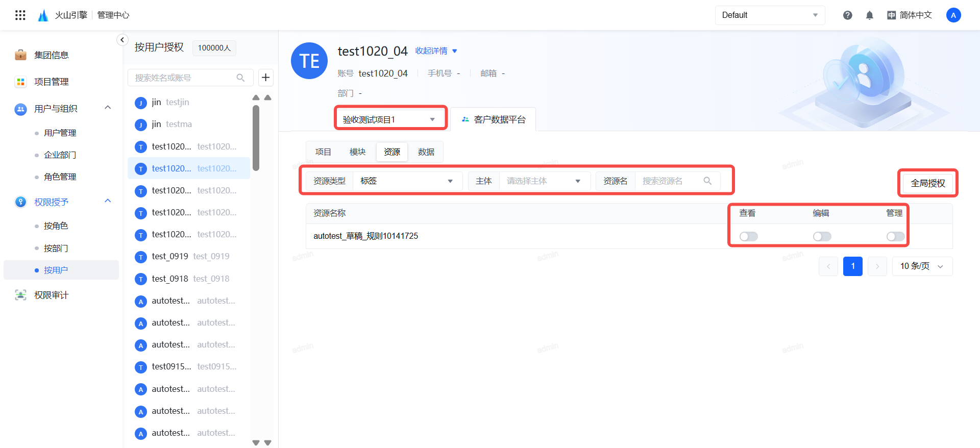Click the resource name search magnifier

pos(707,181)
